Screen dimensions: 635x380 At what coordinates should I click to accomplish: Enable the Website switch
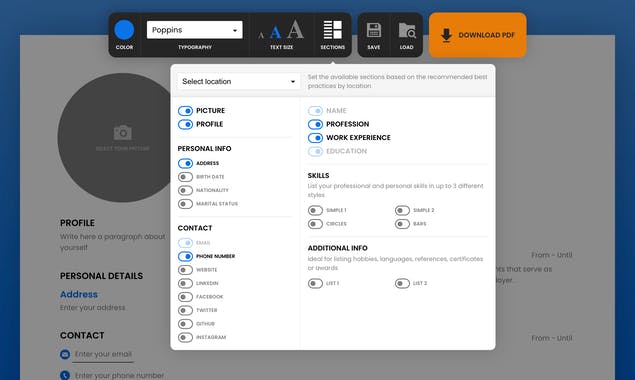185,270
